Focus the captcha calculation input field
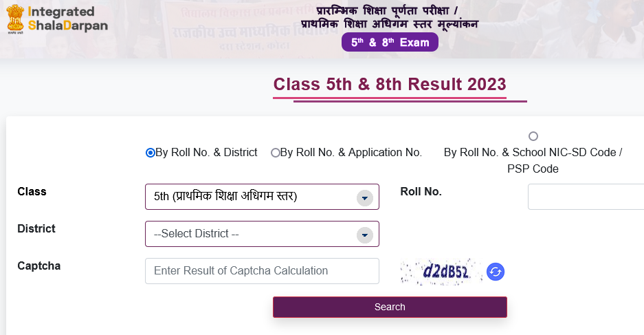This screenshot has width=644, height=335. (x=262, y=271)
